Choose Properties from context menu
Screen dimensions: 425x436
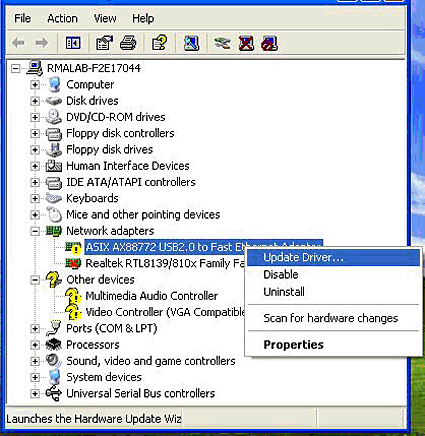coord(333,345)
